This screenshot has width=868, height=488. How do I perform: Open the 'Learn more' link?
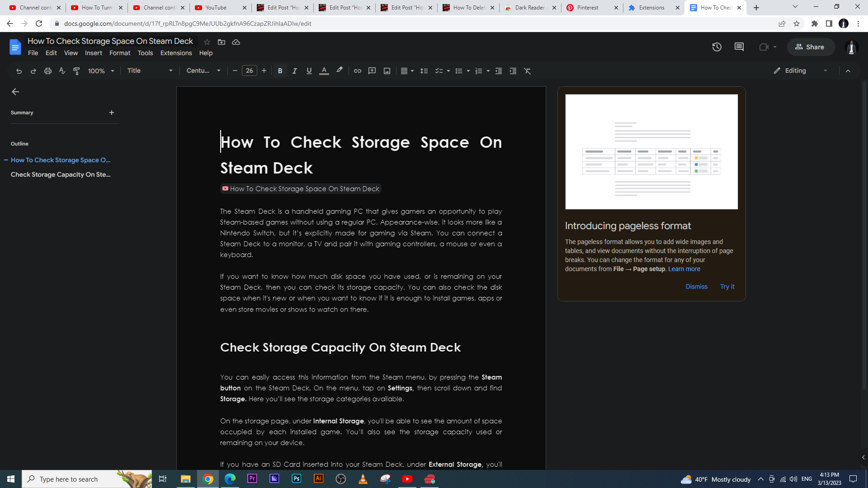click(x=684, y=269)
